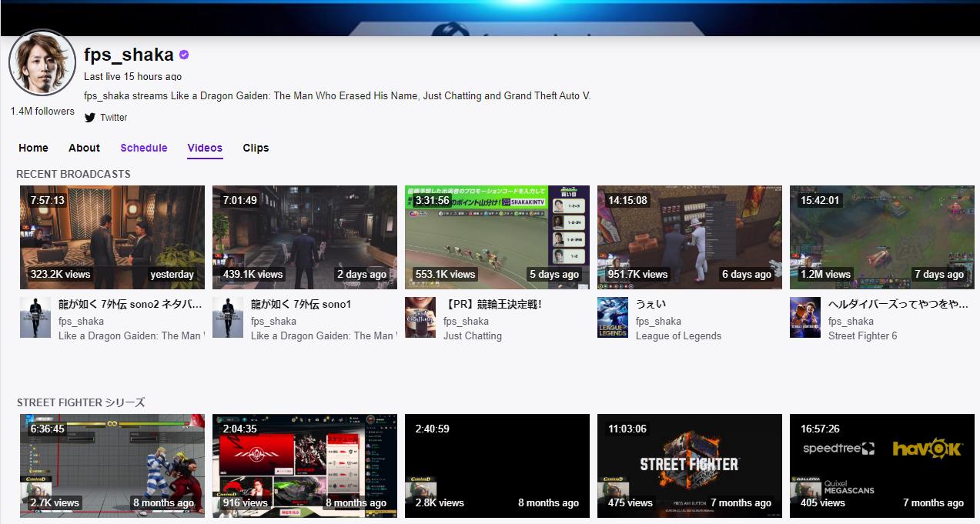The height and width of the screenshot is (524, 980).
Task: Open the 15:42:01 video with 1.2M views
Action: (882, 237)
